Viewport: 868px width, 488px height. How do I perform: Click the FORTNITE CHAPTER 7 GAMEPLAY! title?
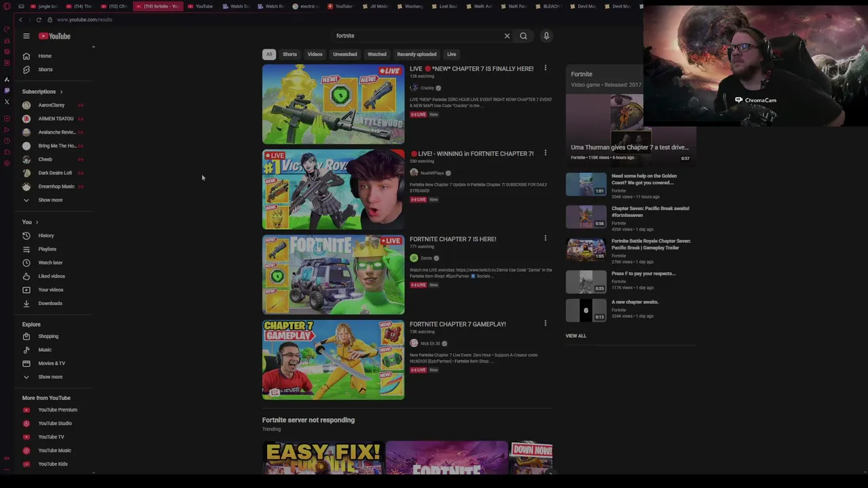coord(458,324)
